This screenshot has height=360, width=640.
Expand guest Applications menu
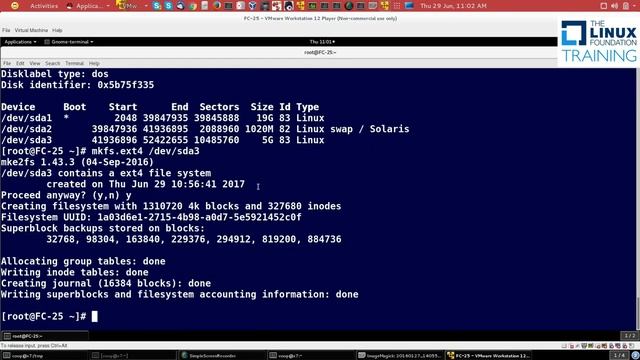20,42
